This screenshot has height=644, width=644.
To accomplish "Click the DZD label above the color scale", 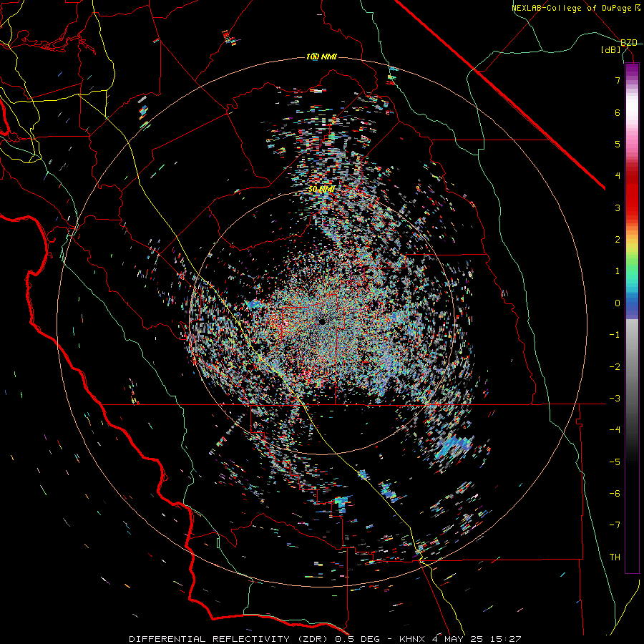I will click(x=629, y=43).
